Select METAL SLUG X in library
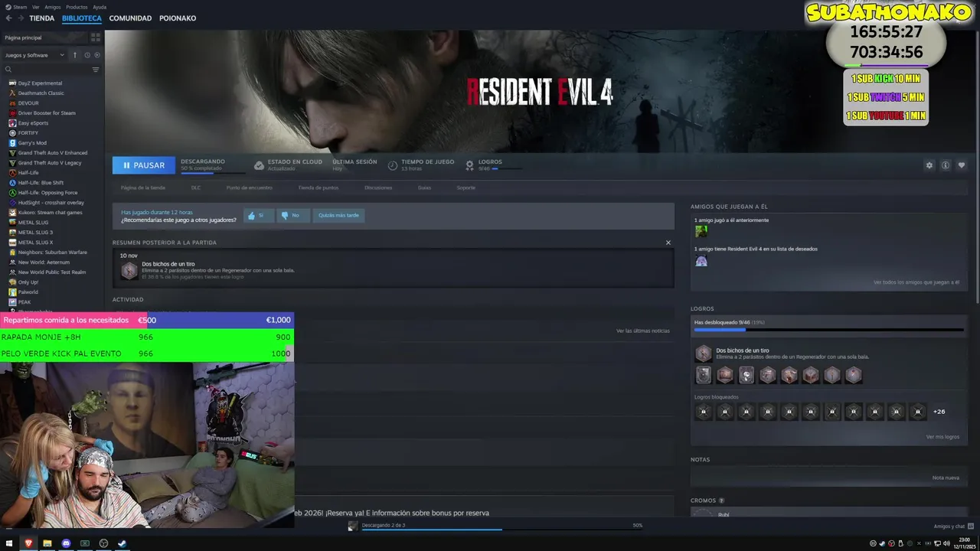The width and height of the screenshot is (980, 551). pos(35,243)
